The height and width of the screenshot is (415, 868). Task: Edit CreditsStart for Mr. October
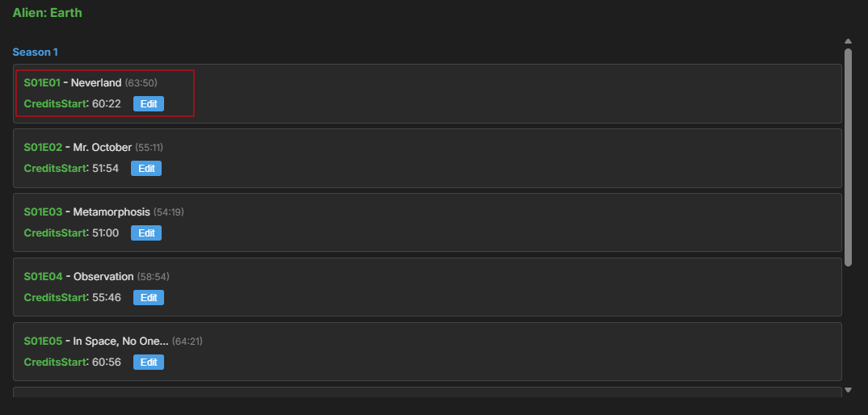[146, 169]
